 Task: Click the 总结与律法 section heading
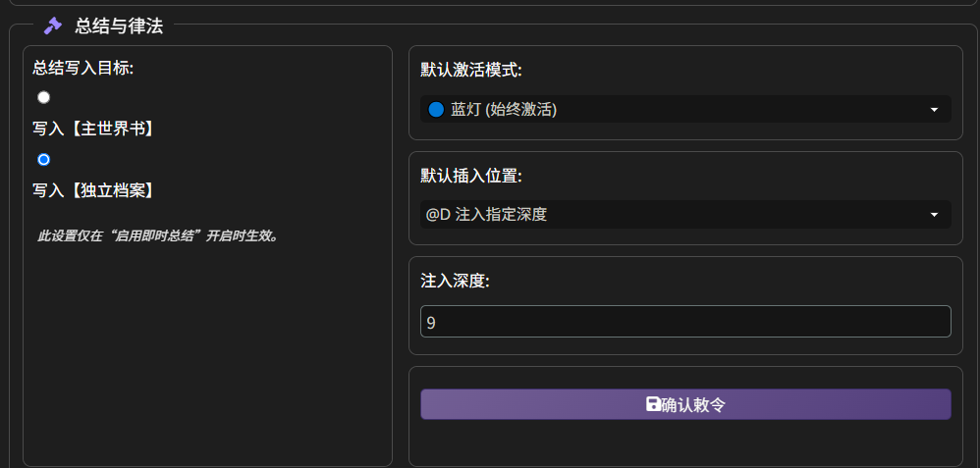pos(119,26)
